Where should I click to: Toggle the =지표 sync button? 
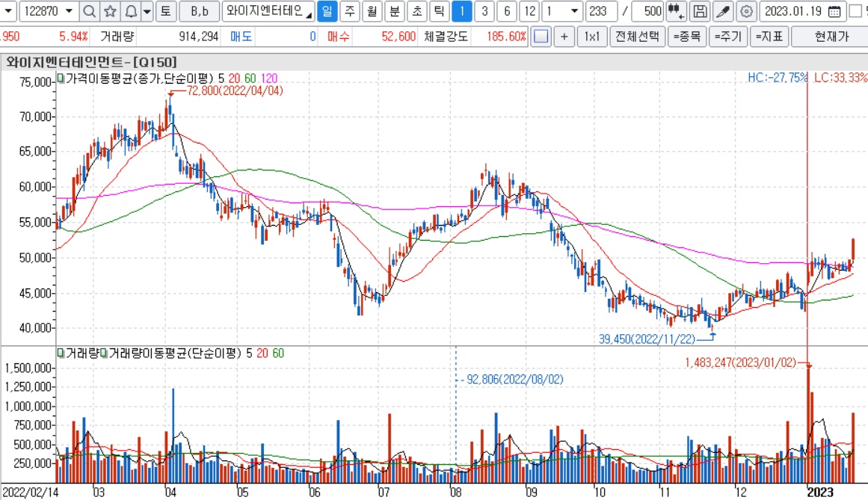(769, 37)
